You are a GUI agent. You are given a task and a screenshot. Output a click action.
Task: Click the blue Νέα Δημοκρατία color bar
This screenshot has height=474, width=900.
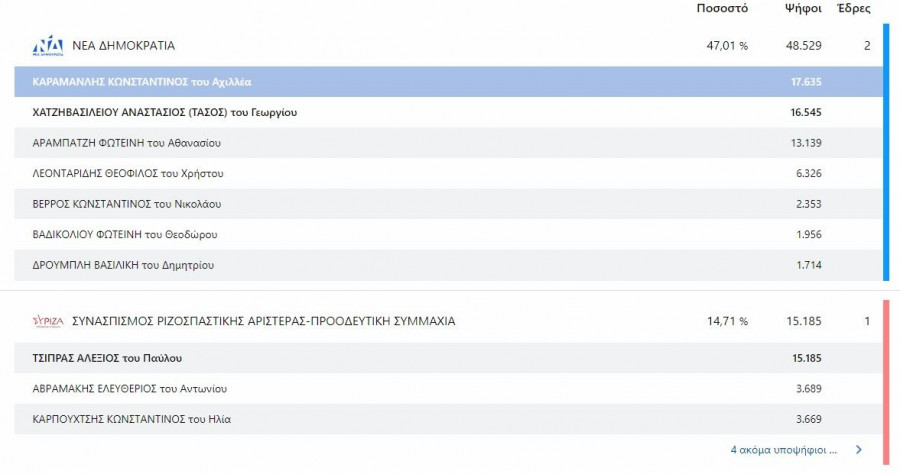click(x=886, y=150)
